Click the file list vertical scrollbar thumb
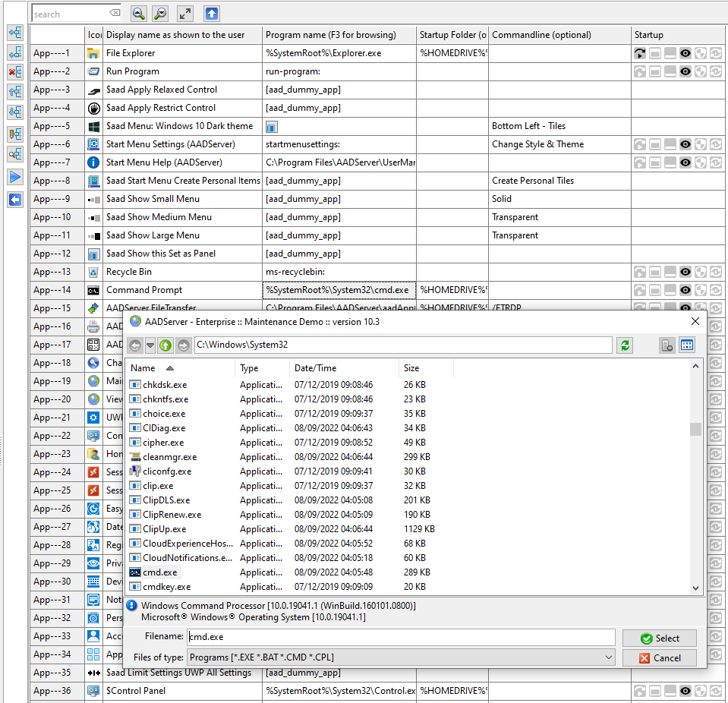The height and width of the screenshot is (703, 728). pos(695,430)
